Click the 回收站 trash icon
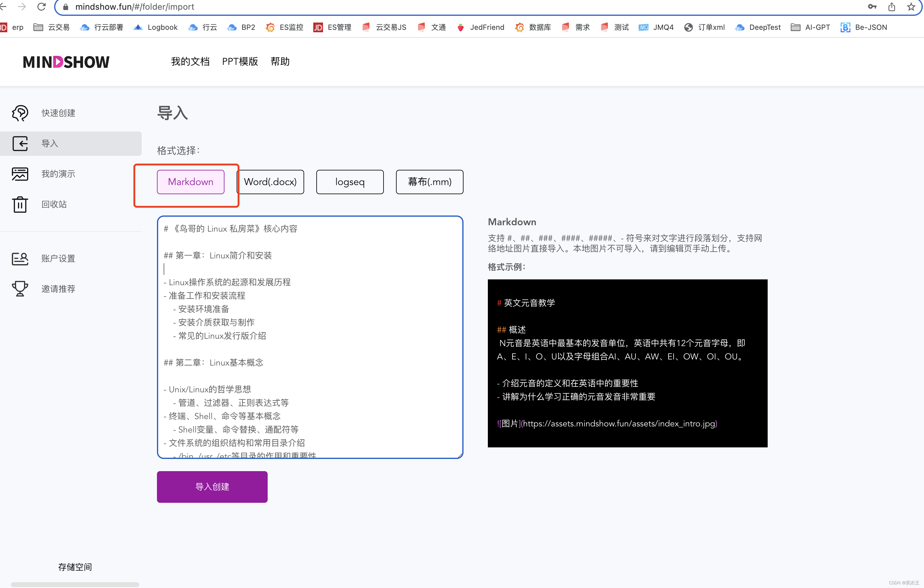924x588 pixels. [x=20, y=204]
